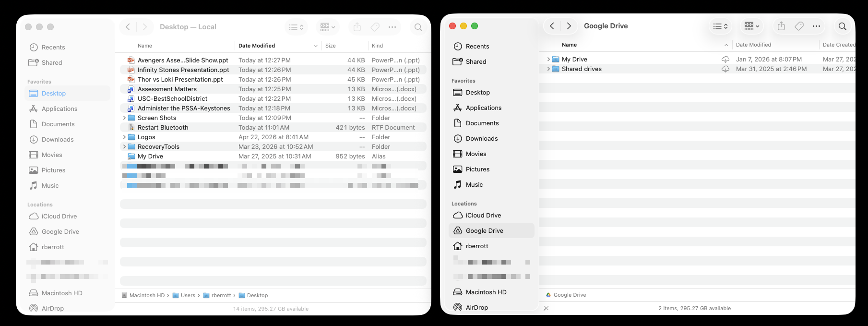Click Macintosh HD in path bar

[143, 295]
